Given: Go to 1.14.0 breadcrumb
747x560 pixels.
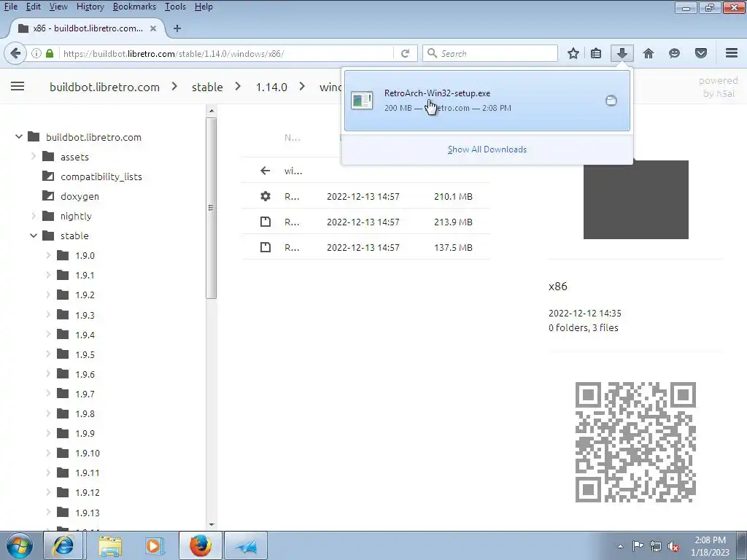Looking at the screenshot, I should pos(271,87).
